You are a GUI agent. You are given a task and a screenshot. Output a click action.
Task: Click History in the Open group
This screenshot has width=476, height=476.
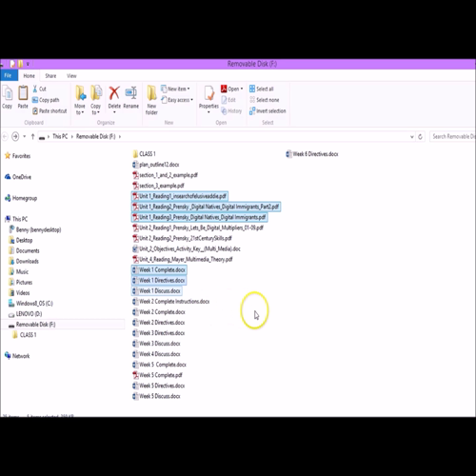pos(231,111)
